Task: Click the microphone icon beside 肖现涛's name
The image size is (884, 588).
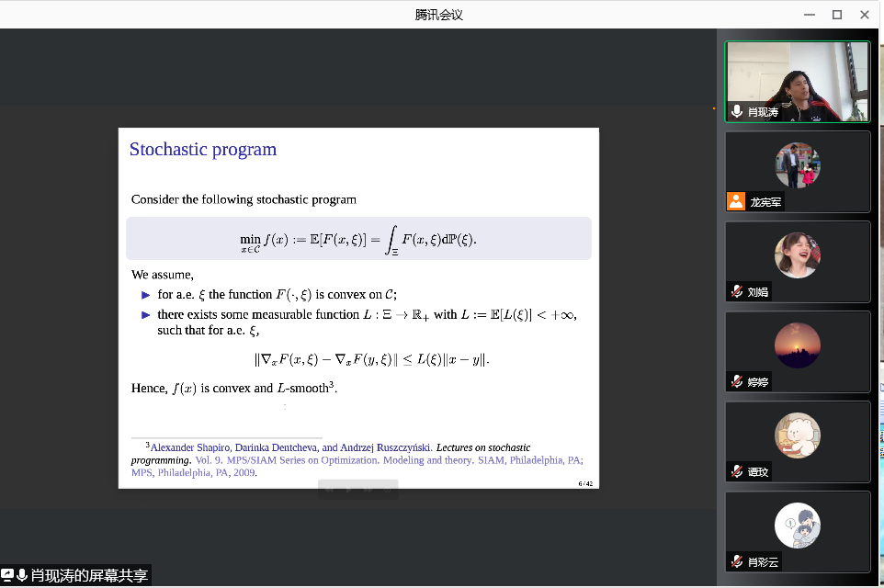Action: [x=736, y=112]
